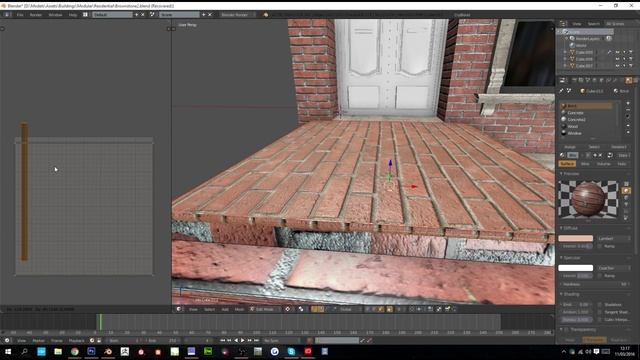Play the timeline animation forward

coord(243,340)
